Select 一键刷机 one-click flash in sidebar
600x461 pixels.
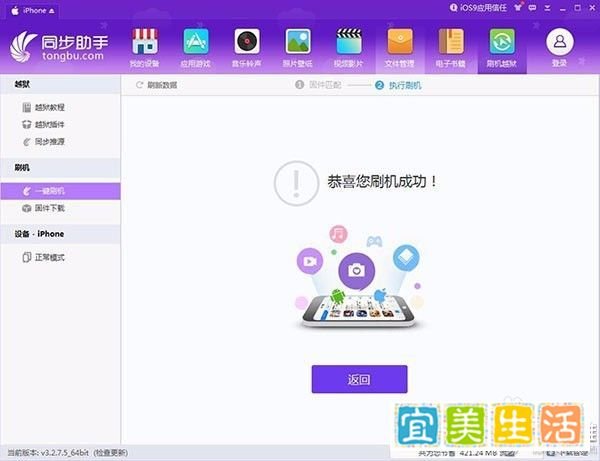coord(60,191)
